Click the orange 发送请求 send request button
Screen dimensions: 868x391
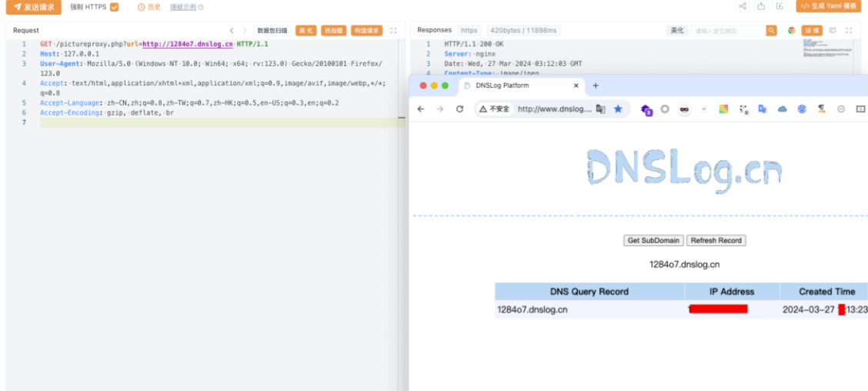pos(34,7)
